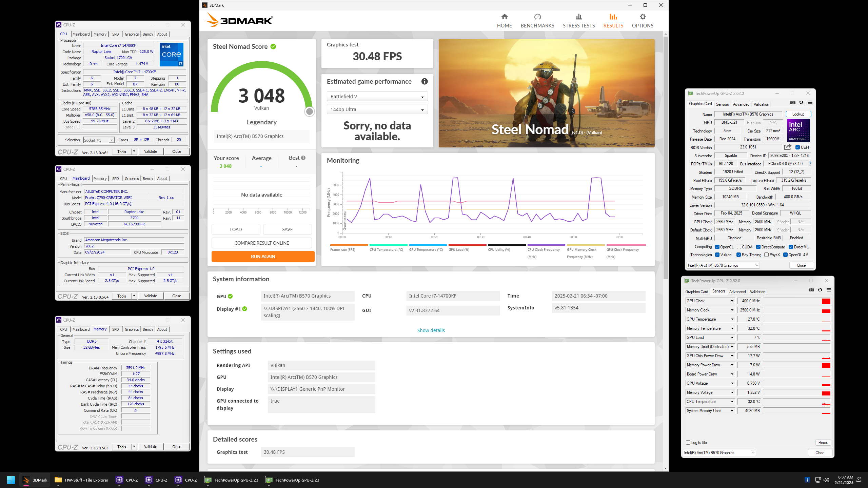Toggle the Vulkan checkbox in GPU-Z

717,255
